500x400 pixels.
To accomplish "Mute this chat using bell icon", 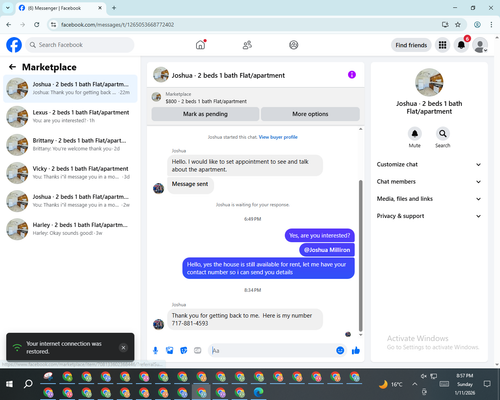I will (x=414, y=134).
